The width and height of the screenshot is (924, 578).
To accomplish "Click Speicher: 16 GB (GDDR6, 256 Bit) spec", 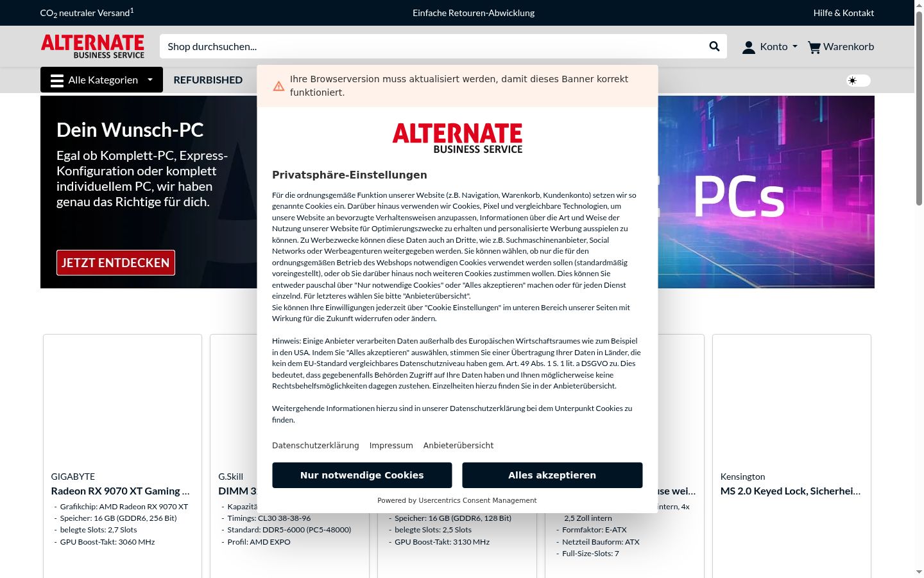I will (118, 518).
